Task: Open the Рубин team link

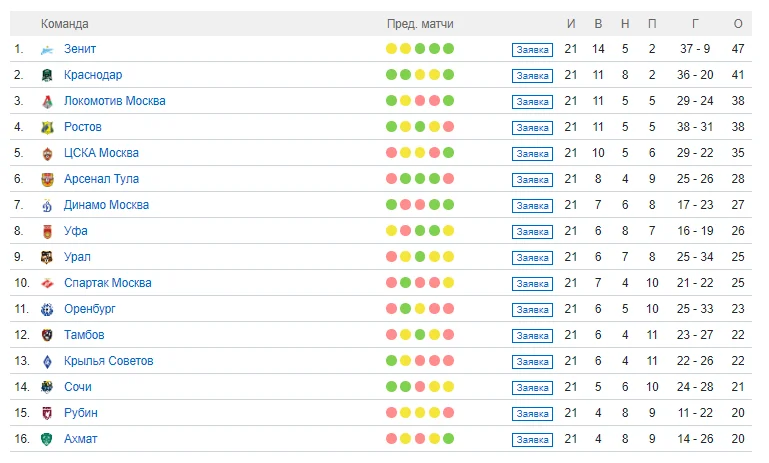Action: (81, 413)
